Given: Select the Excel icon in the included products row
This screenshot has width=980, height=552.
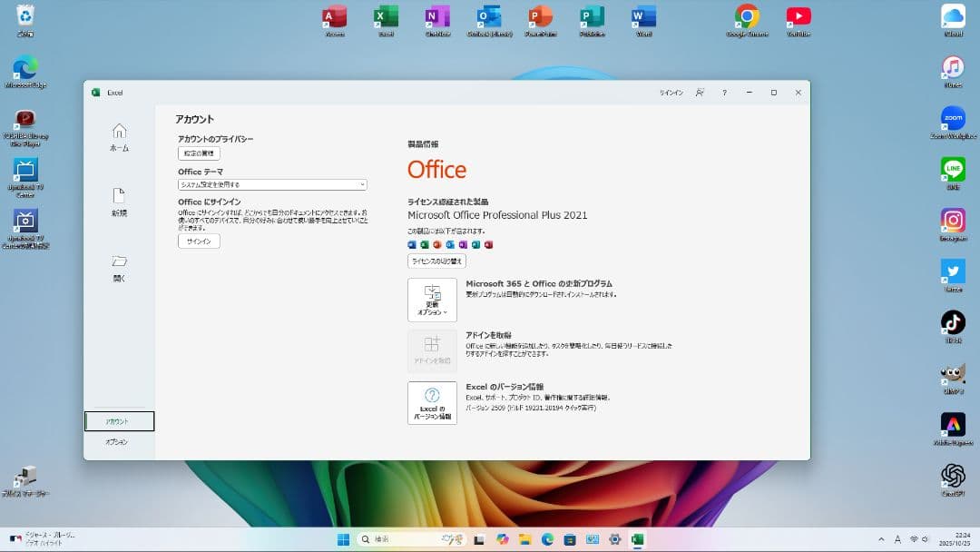Looking at the screenshot, I should [x=425, y=244].
